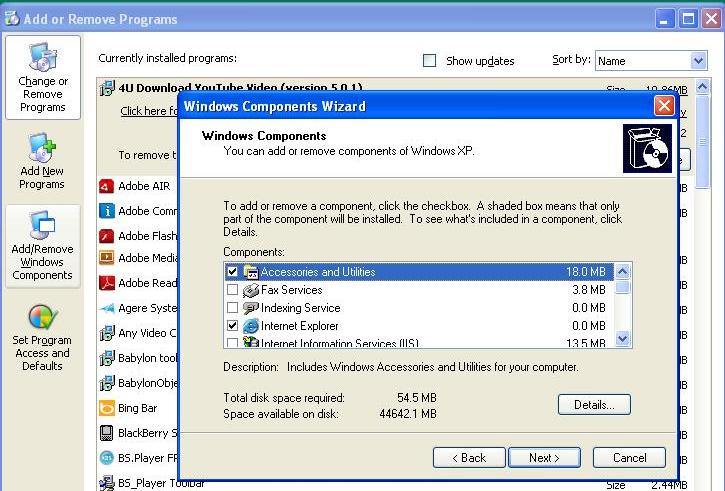Cancel the Windows Components Wizard
Image resolution: width=725 pixels, height=491 pixels.
pyautogui.click(x=629, y=458)
